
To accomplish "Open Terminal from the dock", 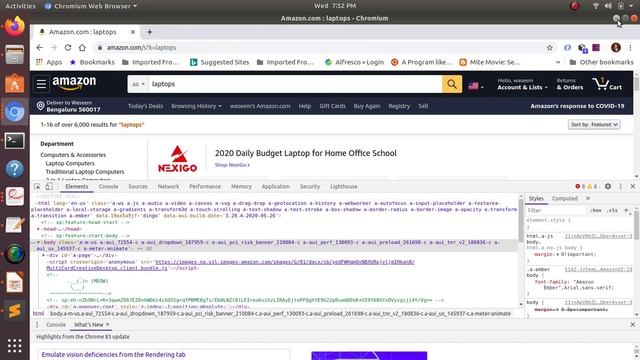I will point(15,140).
